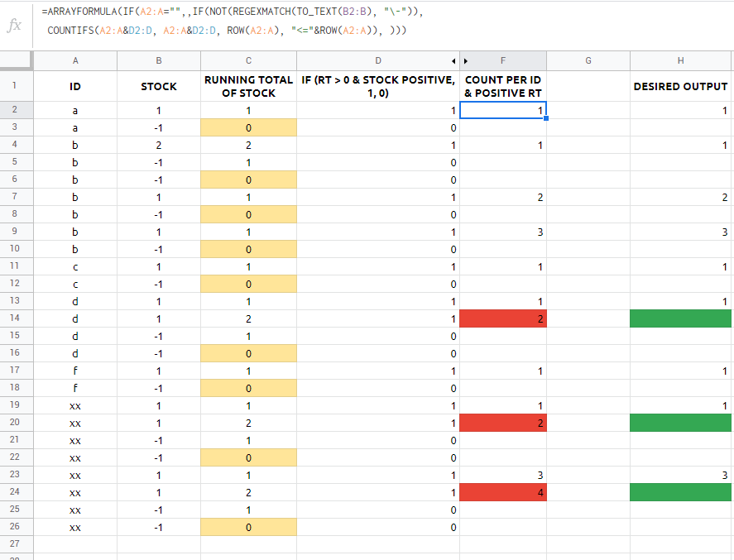The width and height of the screenshot is (734, 560).
Task: Select column F header
Action: [x=503, y=61]
